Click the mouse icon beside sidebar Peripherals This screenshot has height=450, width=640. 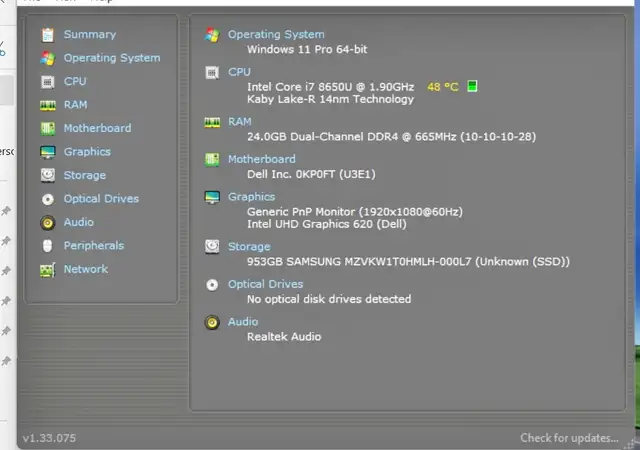(x=47, y=246)
